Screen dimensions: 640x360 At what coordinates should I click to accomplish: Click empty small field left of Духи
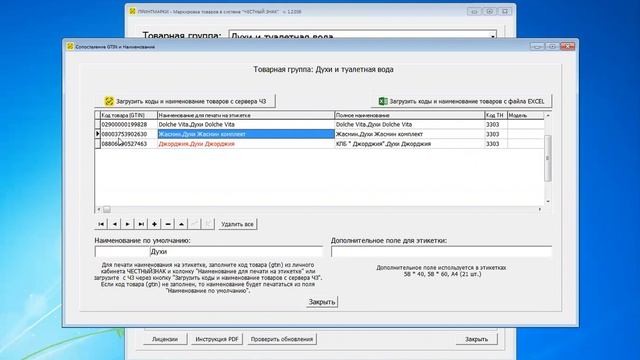tap(122, 252)
